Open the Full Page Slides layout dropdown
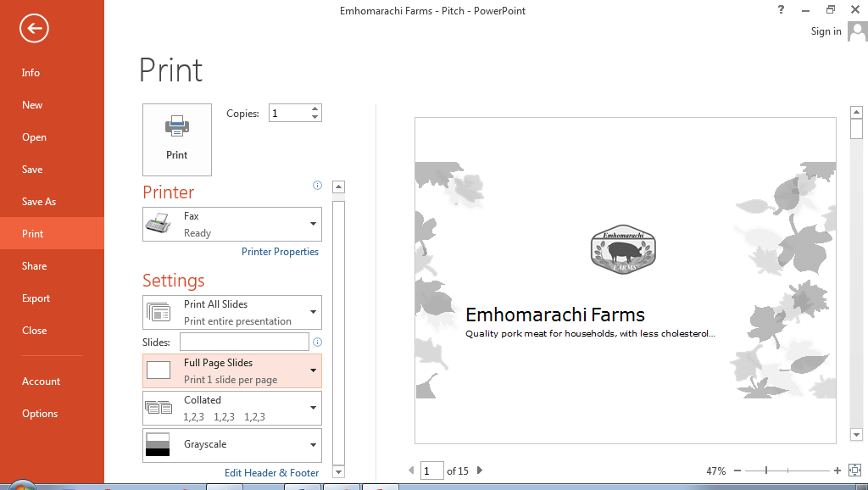868x490 pixels. [232, 371]
